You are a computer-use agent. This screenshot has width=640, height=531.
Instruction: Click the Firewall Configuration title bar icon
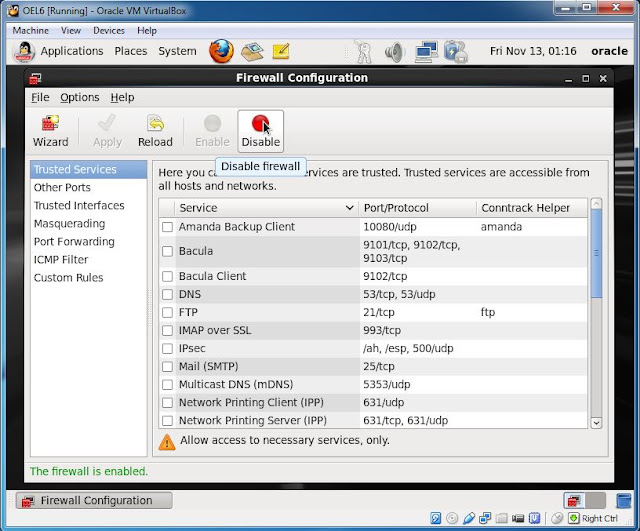(36, 78)
